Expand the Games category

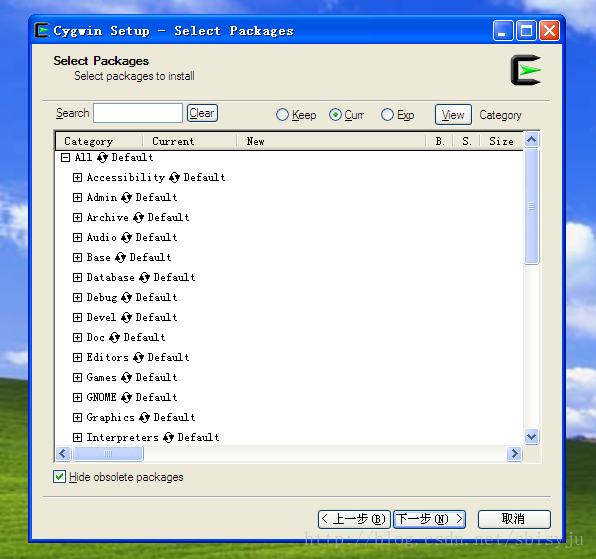point(77,377)
